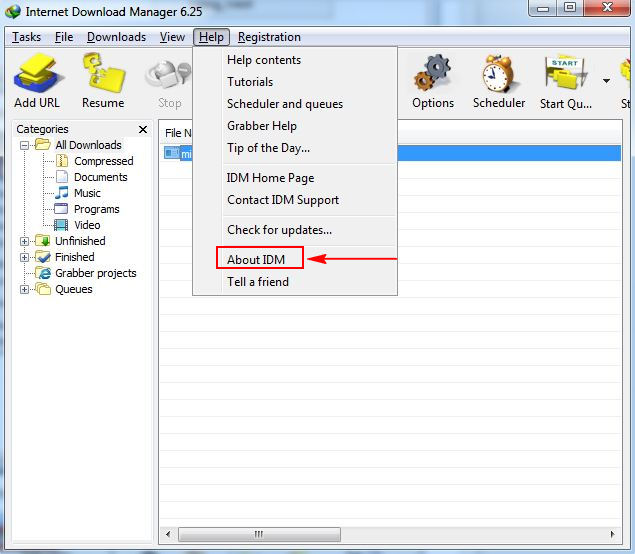
Task: Open the Registration menu
Action: tap(269, 37)
